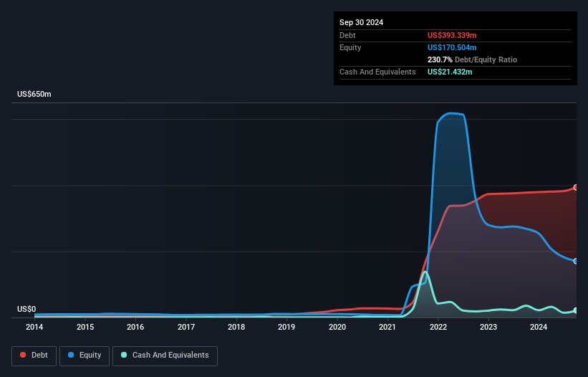Click the Debt label in tooltip
588x377 pixels.
(x=347, y=35)
